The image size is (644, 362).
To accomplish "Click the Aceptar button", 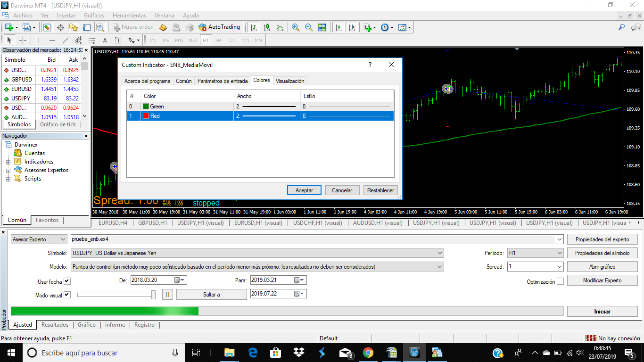I will [304, 190].
